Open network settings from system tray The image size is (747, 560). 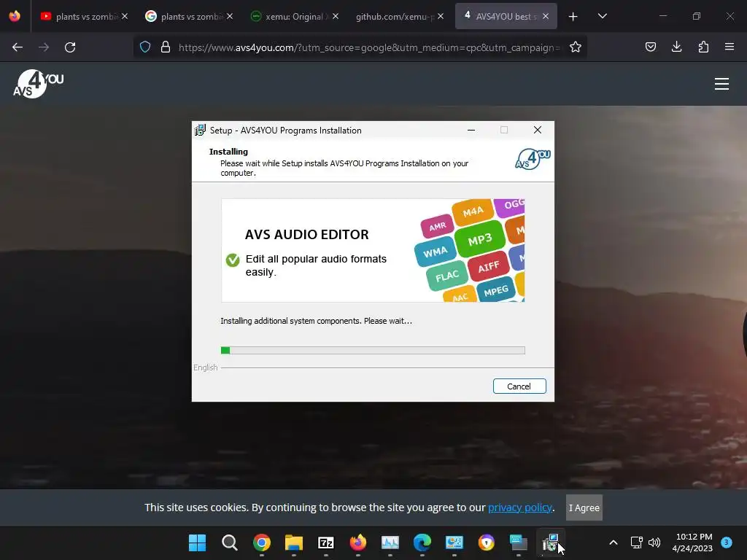pyautogui.click(x=637, y=542)
